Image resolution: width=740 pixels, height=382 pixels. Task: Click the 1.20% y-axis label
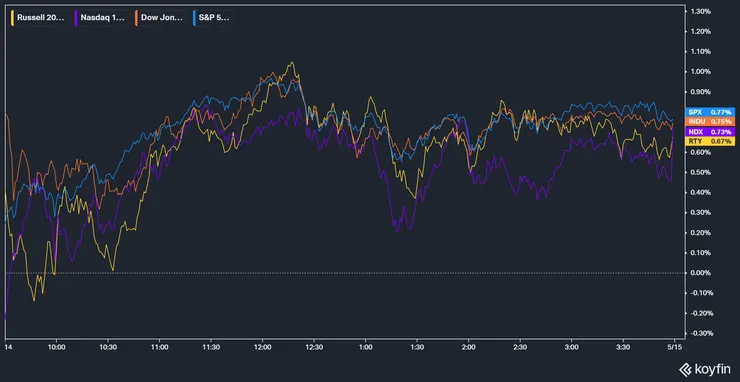[x=701, y=32]
